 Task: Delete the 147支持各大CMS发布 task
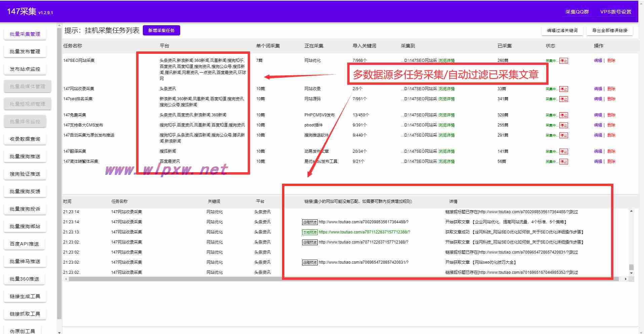[611, 125]
